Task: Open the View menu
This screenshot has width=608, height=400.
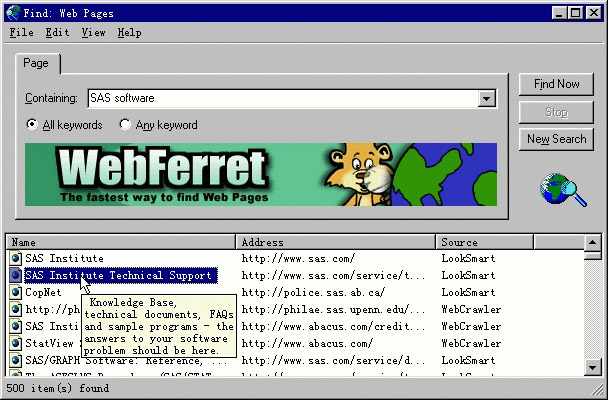Action: tap(93, 33)
